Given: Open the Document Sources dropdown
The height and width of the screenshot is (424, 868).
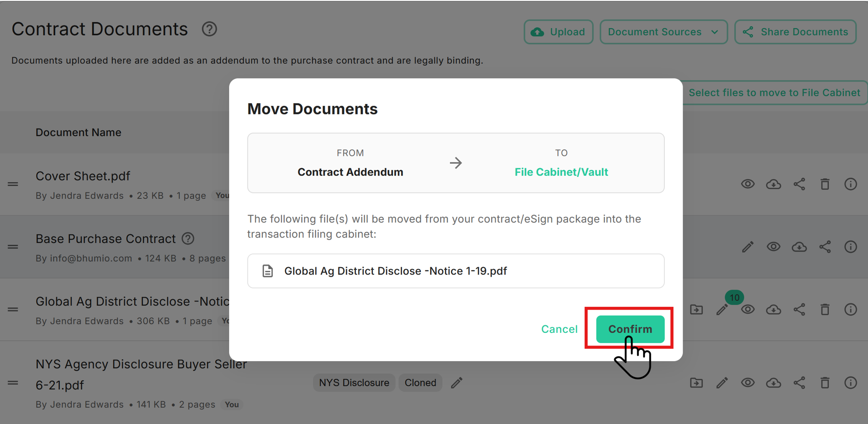Looking at the screenshot, I should click(664, 32).
